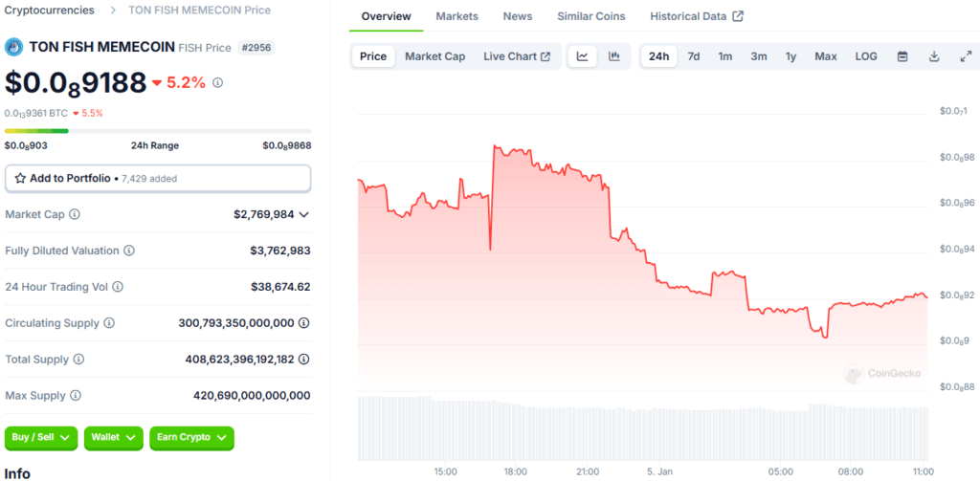
Task: Click the TON FISH MEMECOIN logo icon
Action: [13, 48]
